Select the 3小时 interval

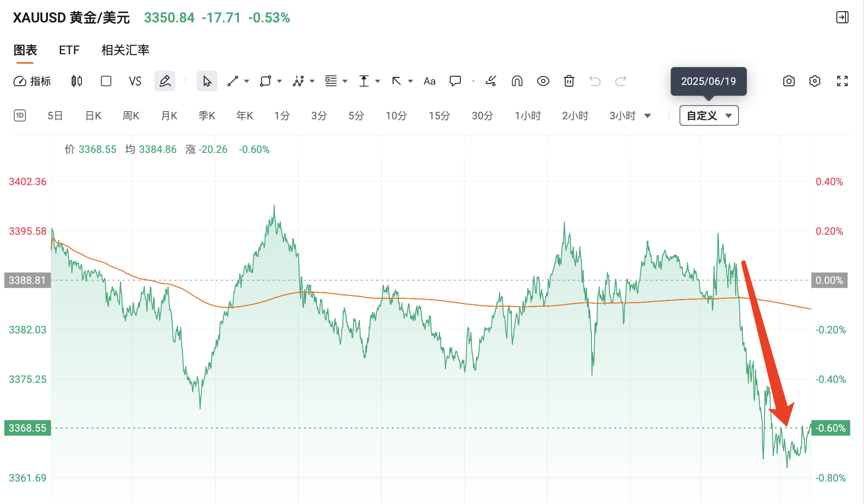point(623,115)
